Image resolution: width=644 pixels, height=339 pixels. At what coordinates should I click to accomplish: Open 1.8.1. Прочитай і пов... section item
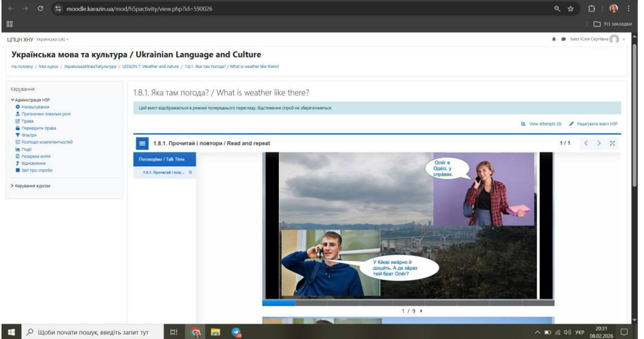pos(164,172)
